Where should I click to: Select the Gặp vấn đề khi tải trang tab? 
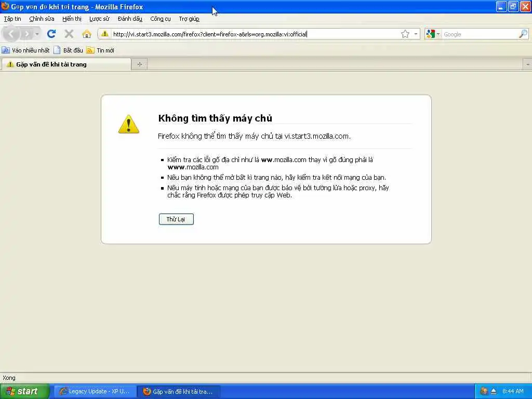click(x=66, y=64)
